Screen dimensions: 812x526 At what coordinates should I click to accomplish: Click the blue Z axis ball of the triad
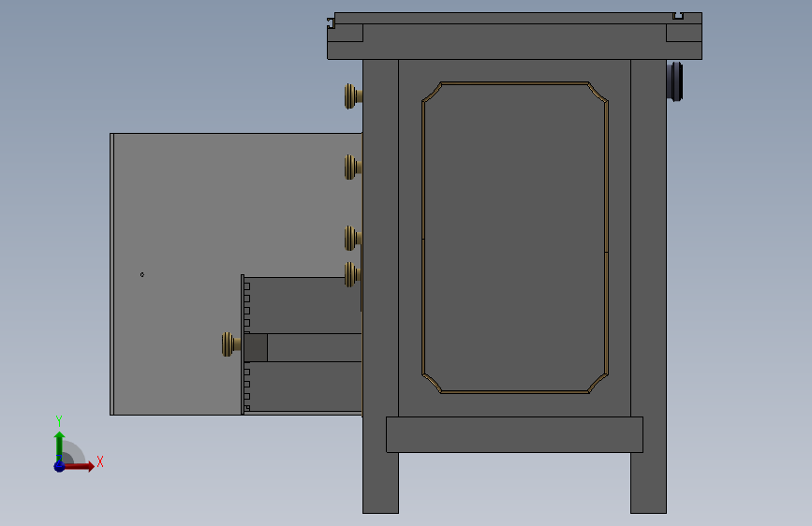[59, 466]
